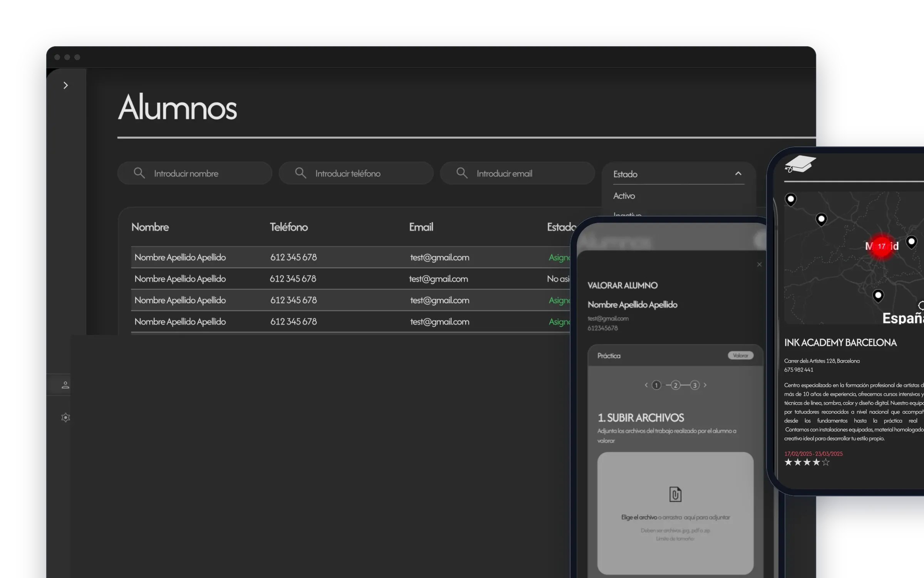The width and height of the screenshot is (924, 578).
Task: Expand the sidebar with the chevron arrow
Action: click(x=65, y=85)
